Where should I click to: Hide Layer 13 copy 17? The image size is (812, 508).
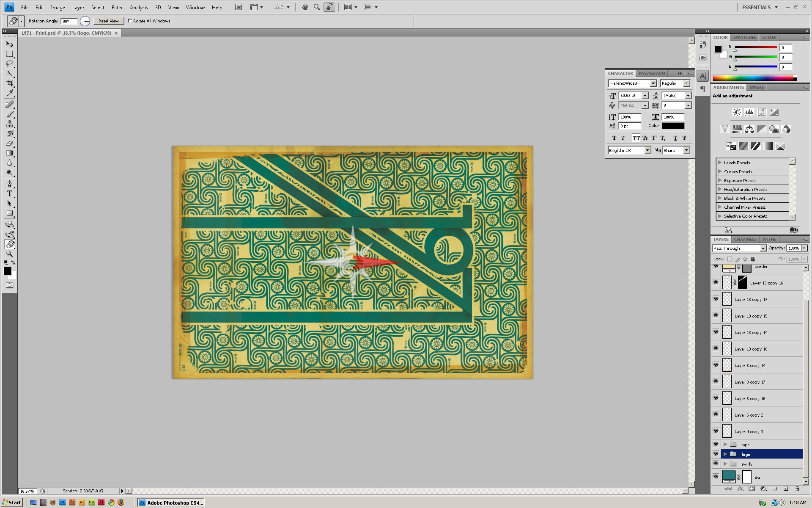coord(716,299)
